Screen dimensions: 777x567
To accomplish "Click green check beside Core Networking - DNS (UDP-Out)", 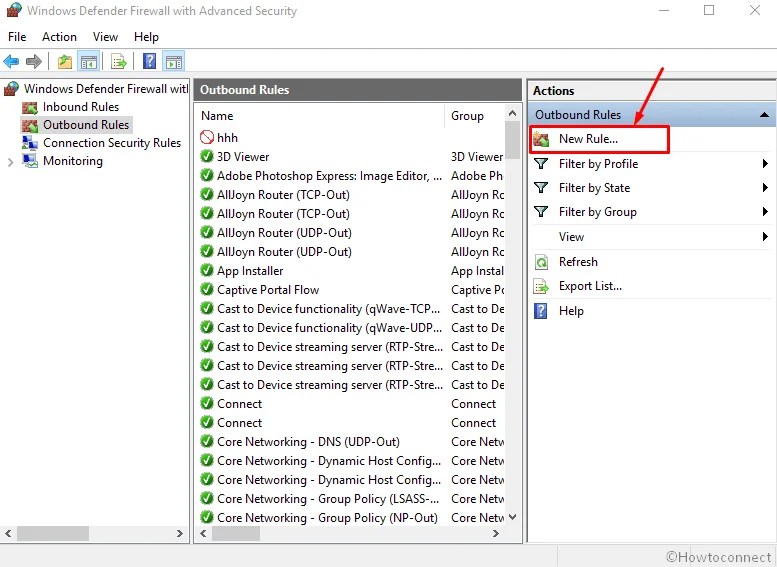I will coord(207,441).
